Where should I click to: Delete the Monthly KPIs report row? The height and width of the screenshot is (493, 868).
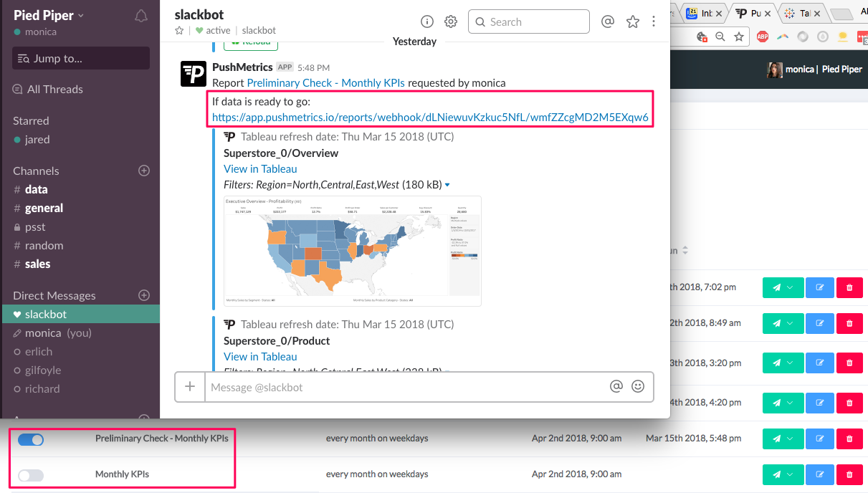(x=849, y=474)
